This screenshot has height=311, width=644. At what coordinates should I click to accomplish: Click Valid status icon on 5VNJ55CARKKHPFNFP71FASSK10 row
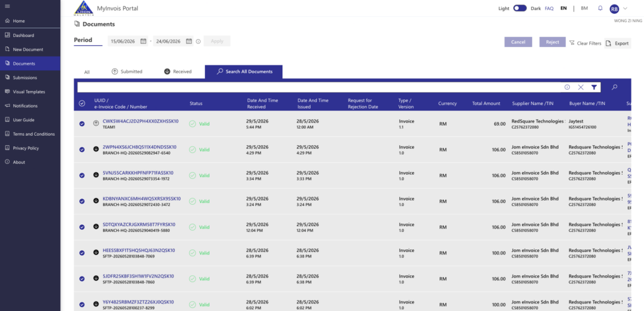click(x=192, y=175)
